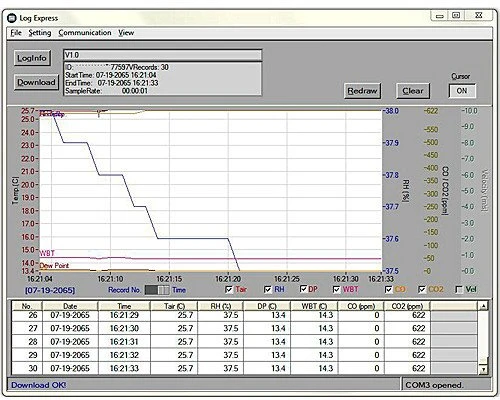Click the 'COM3 opened.' status text
Viewport: 500px width, 400px height.
pos(434,385)
